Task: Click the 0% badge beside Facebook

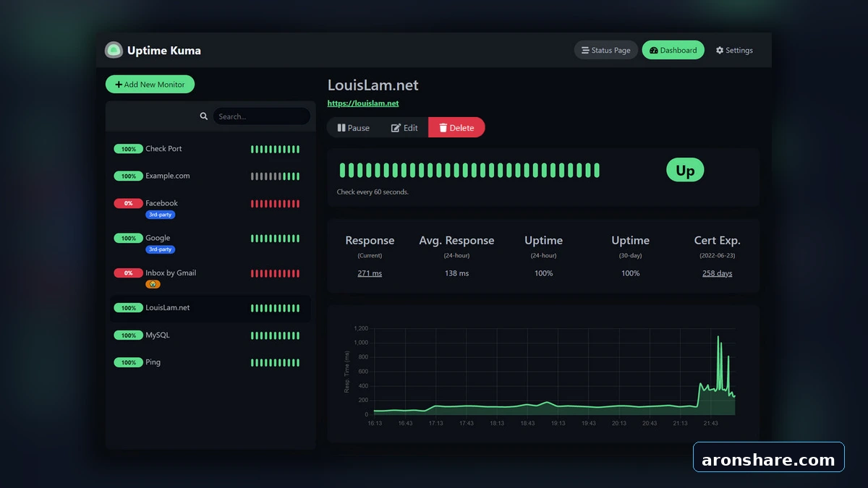Action: tap(128, 203)
